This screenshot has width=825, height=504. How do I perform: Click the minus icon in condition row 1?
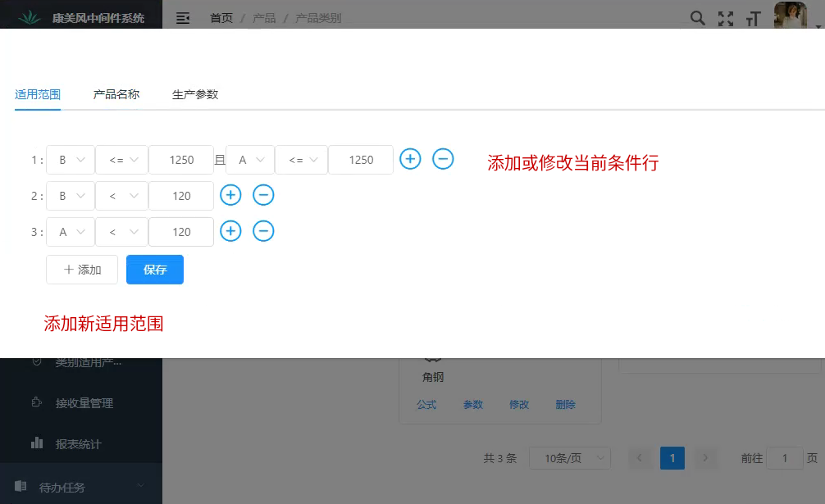pos(443,159)
